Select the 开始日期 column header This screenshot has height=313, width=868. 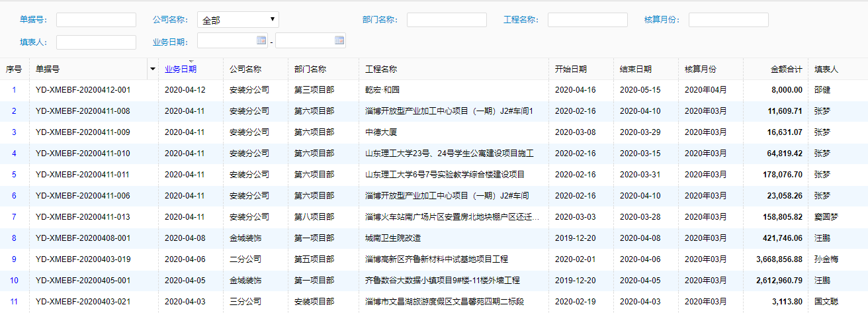(571, 69)
